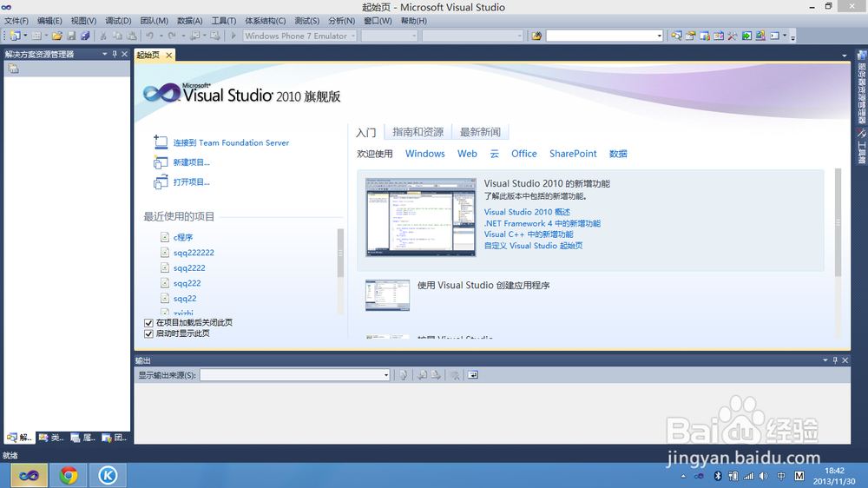The width and height of the screenshot is (868, 488).
Task: Click the Add New Item toolbar icon
Action: pos(36,36)
